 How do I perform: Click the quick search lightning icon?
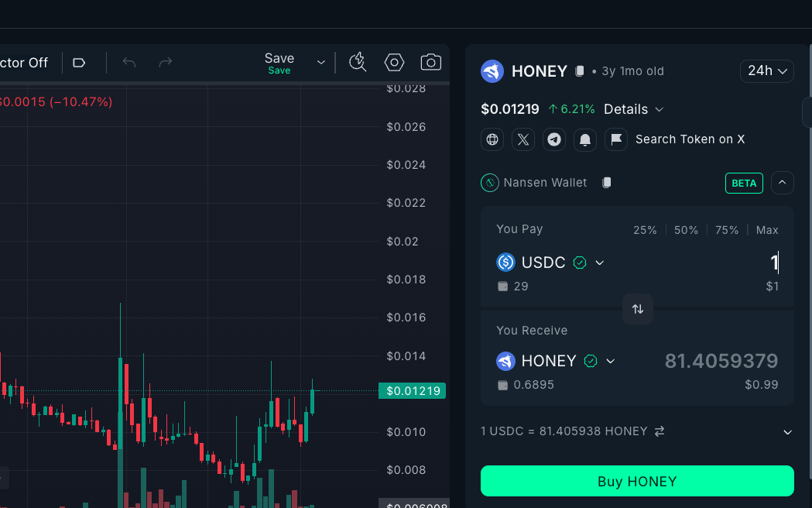[x=357, y=63]
